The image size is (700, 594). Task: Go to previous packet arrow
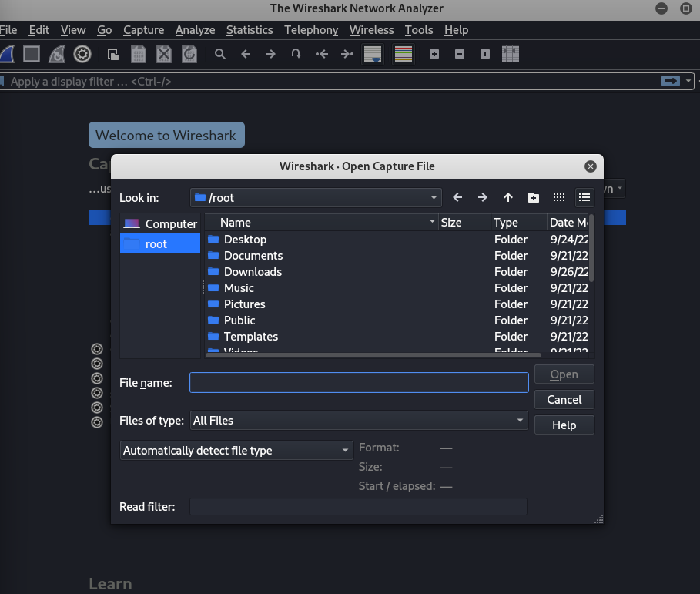point(246,54)
